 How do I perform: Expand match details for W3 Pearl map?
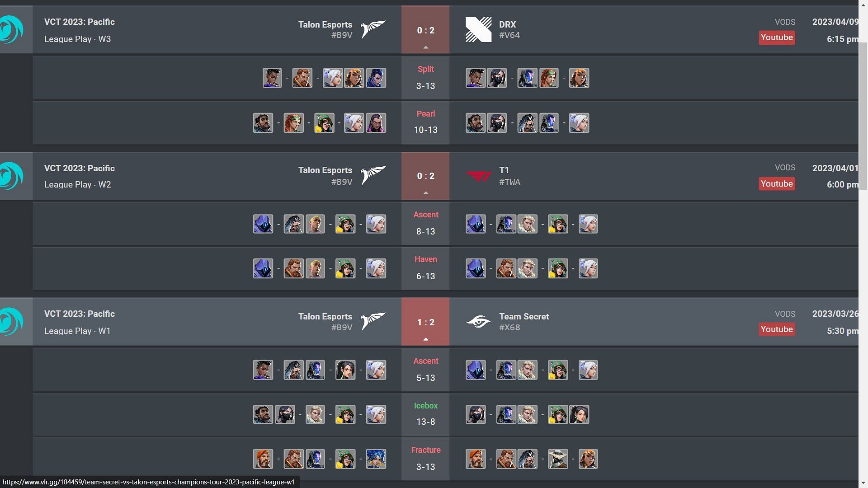coord(426,122)
